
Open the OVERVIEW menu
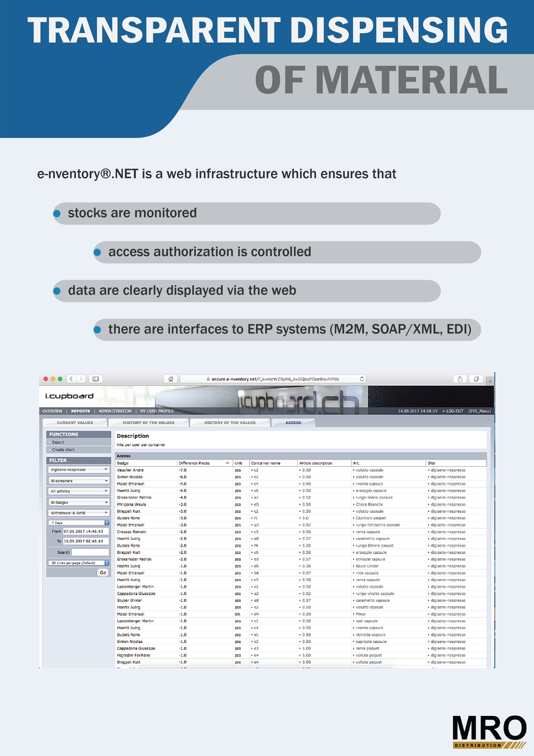pos(52,411)
